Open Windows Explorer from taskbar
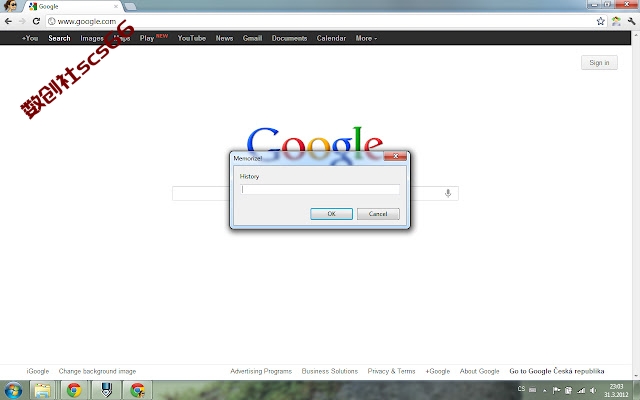The height and width of the screenshot is (400, 640). (42, 391)
